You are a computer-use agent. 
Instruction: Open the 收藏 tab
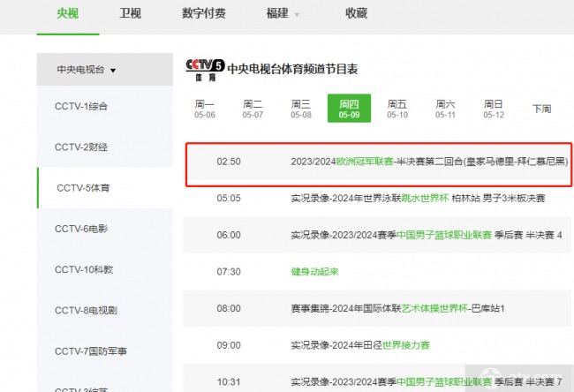pos(356,14)
